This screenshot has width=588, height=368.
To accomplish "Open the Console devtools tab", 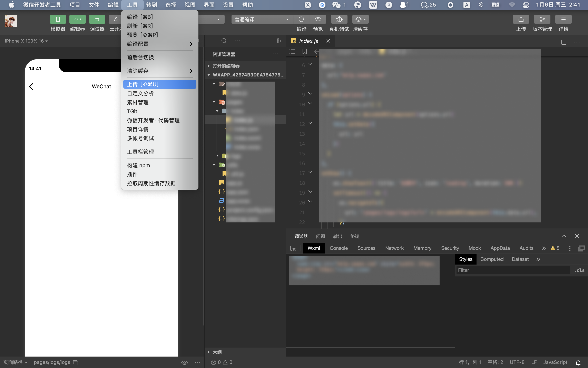I will tap(339, 248).
